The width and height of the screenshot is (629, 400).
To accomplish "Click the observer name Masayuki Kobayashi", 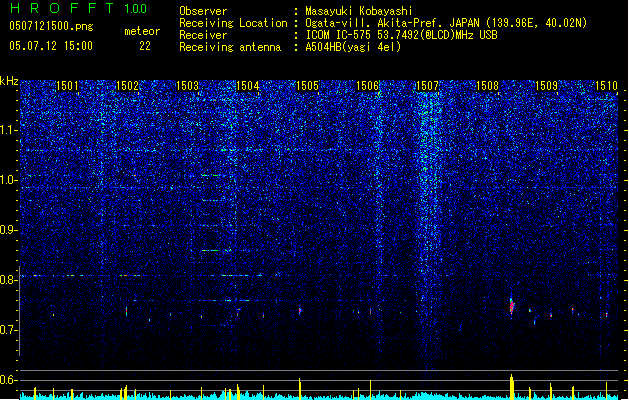I will tap(359, 11).
